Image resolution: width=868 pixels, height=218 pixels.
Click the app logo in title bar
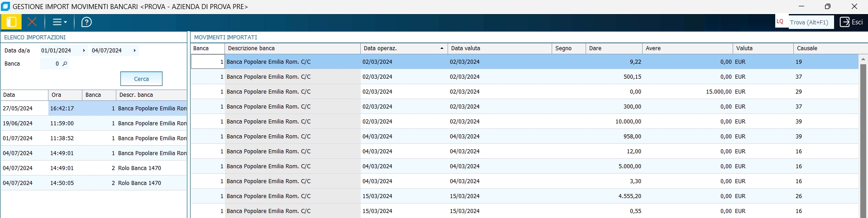(5, 6)
